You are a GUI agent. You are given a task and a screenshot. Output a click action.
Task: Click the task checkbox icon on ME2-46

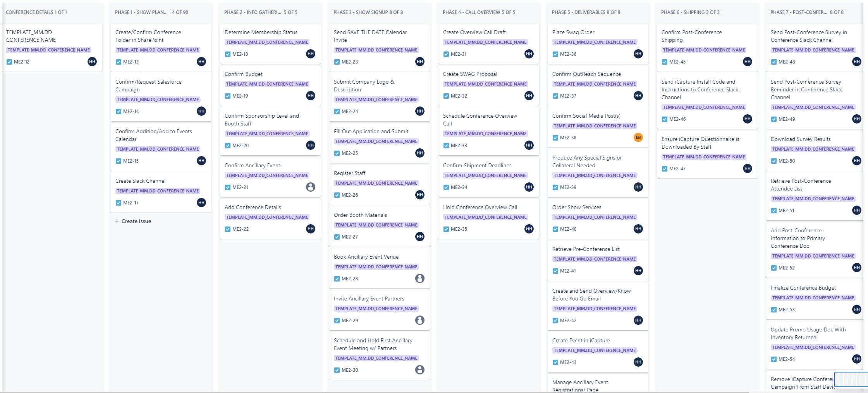[665, 119]
